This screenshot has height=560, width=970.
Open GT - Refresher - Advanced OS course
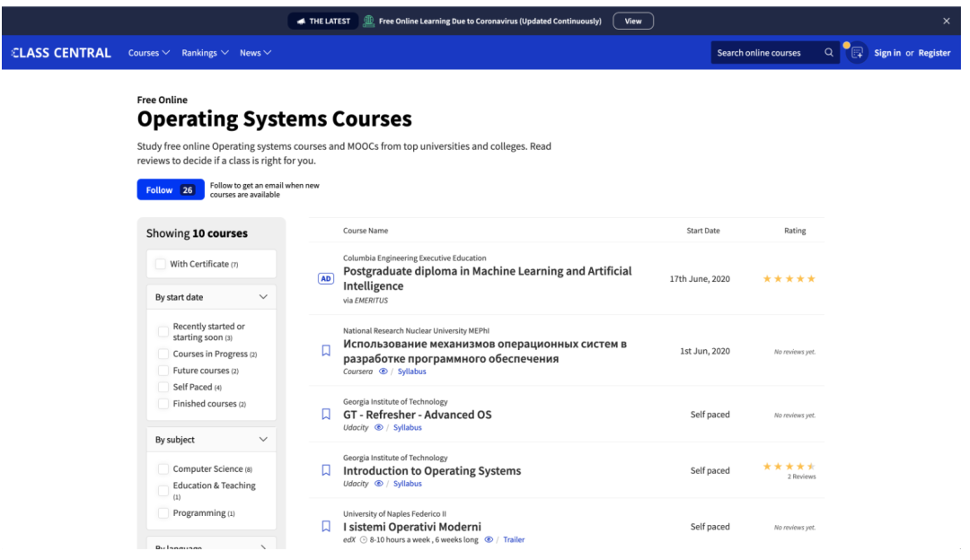point(418,415)
